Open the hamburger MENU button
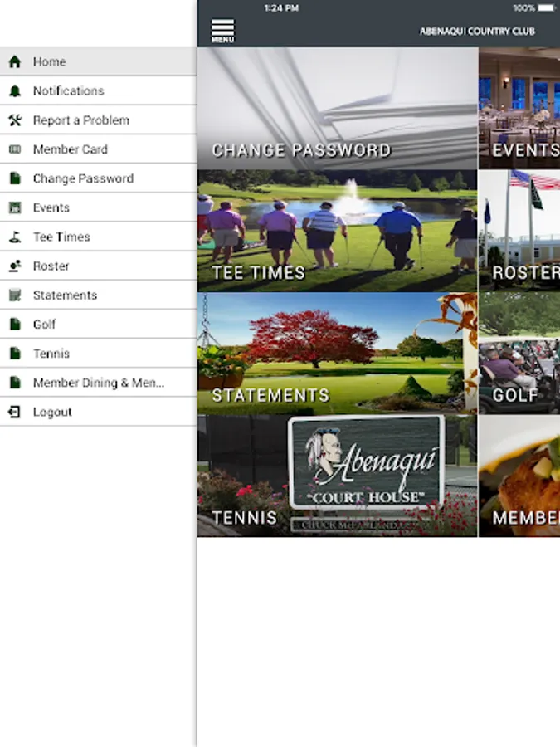The width and height of the screenshot is (560, 747). coord(222,31)
